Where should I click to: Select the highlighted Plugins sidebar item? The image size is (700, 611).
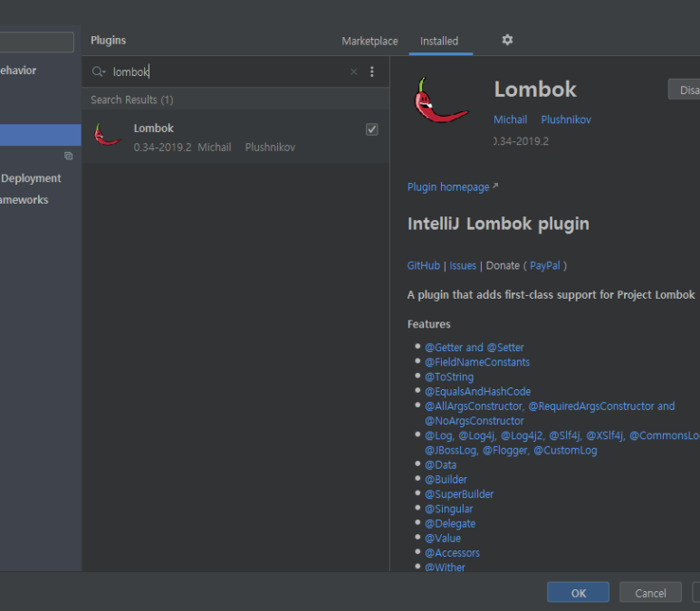(41, 135)
